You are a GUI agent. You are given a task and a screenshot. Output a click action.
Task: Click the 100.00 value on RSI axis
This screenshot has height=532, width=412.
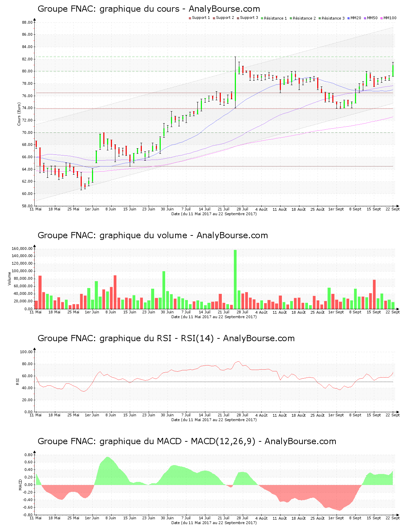(x=26, y=352)
